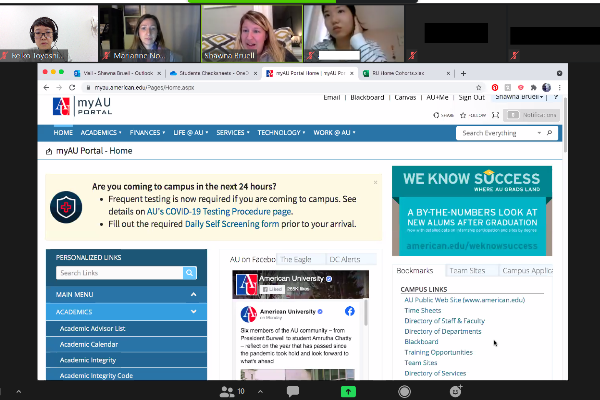
Task: Open the Daily Self Screening form
Action: (x=232, y=224)
